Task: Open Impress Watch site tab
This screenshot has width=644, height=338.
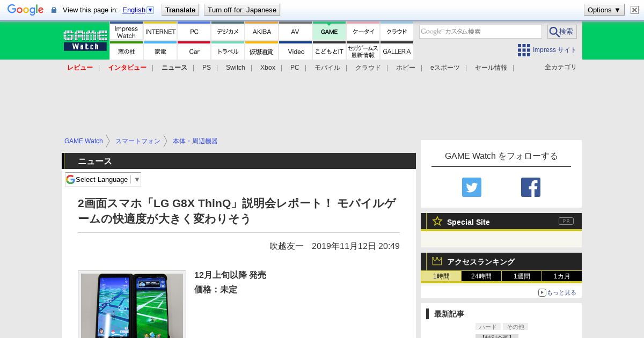Action: (x=126, y=31)
